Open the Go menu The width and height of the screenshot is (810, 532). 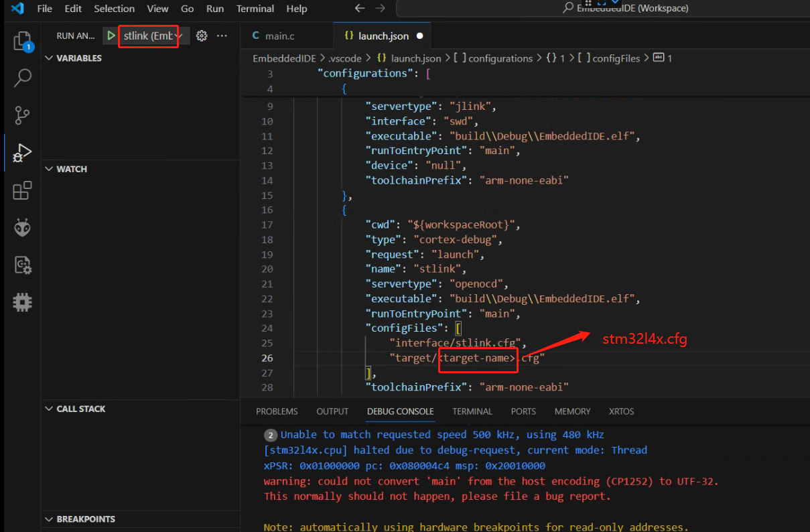click(x=188, y=9)
